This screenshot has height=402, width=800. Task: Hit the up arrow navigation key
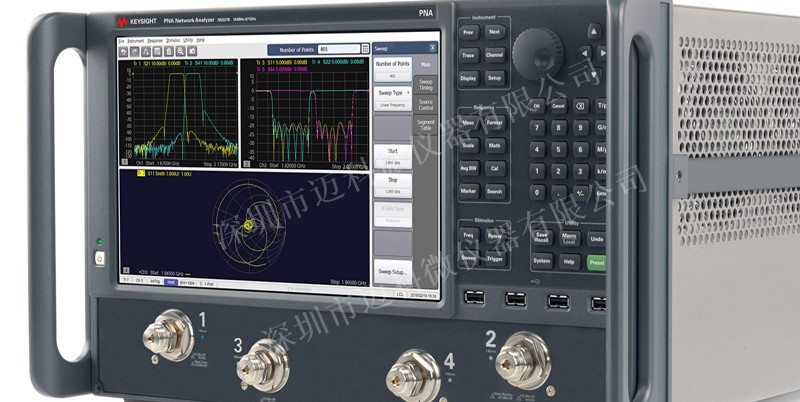[x=594, y=31]
